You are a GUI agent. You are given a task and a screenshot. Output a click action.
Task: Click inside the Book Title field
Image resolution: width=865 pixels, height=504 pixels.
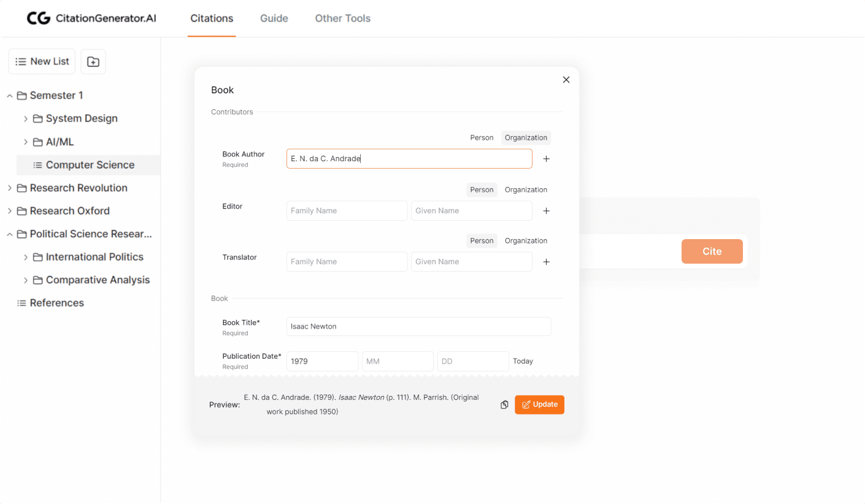click(418, 326)
